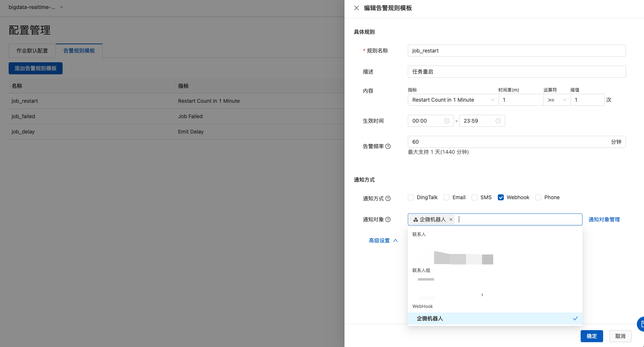Open the 通知方式 help tooltip icon
Viewport: 644px width, 347px height.
[x=388, y=198]
